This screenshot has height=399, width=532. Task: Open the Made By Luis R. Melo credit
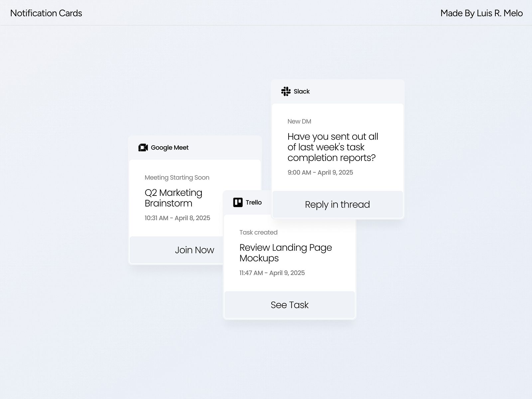[481, 13]
